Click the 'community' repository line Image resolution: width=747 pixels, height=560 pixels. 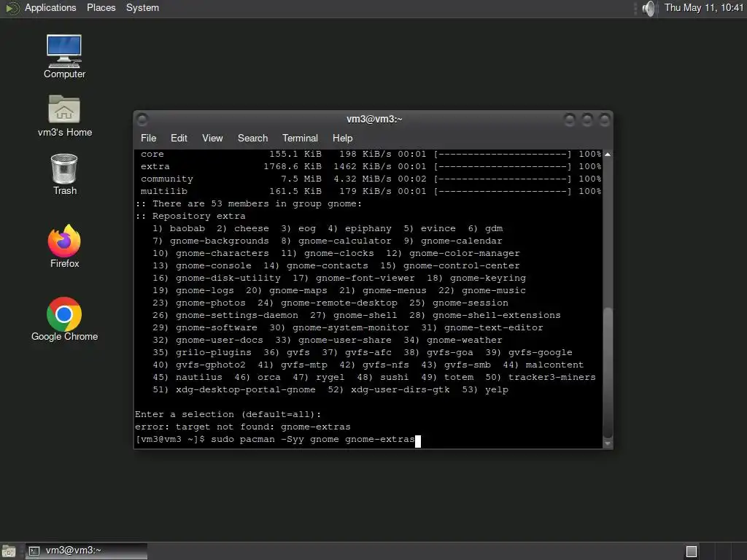[x=371, y=179]
